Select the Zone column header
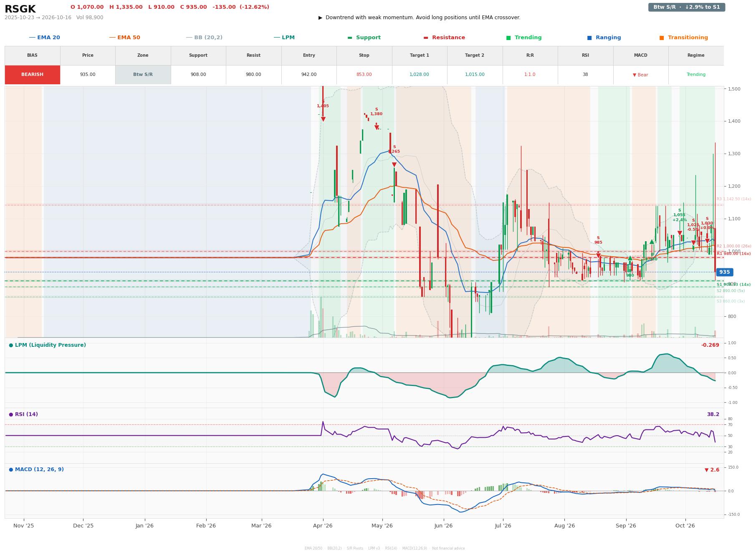756x555 pixels. pos(143,55)
